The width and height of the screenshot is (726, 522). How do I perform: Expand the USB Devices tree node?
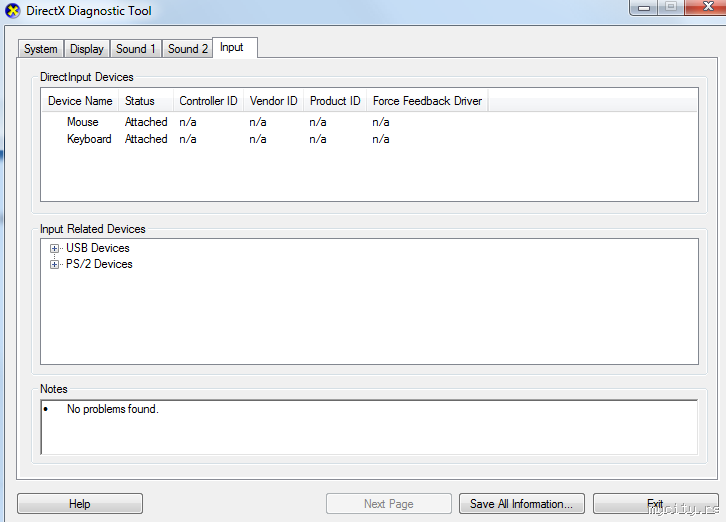coord(54,248)
